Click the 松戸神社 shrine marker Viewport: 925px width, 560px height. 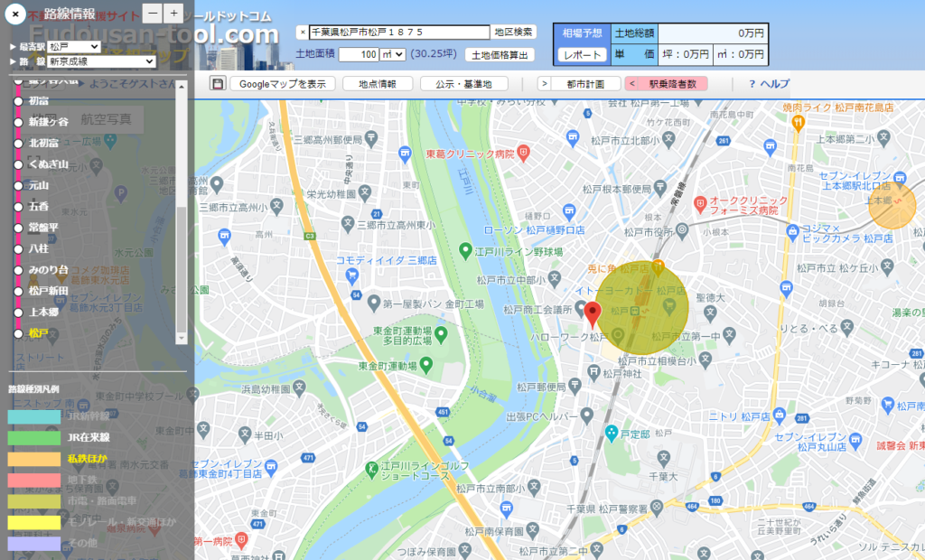click(x=593, y=372)
